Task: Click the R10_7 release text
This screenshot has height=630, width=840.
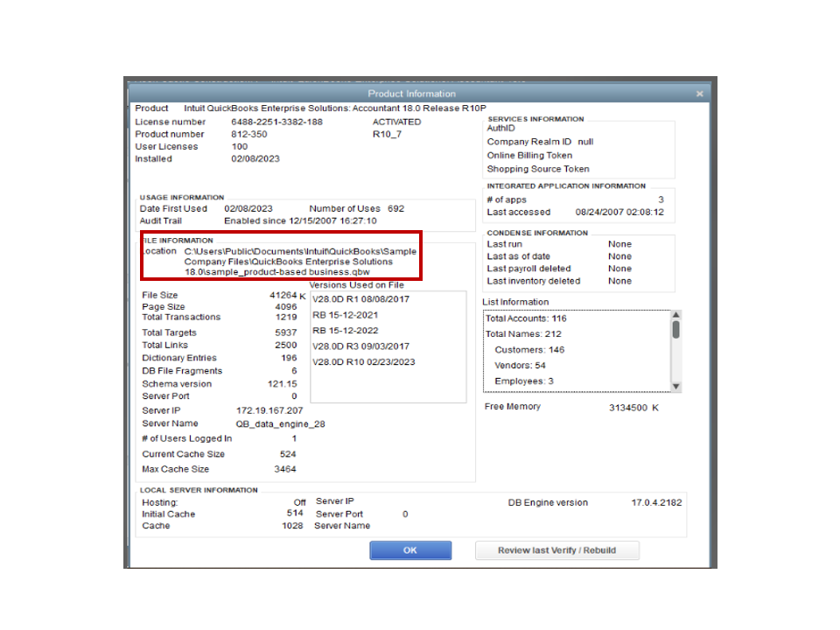Action: [387, 135]
